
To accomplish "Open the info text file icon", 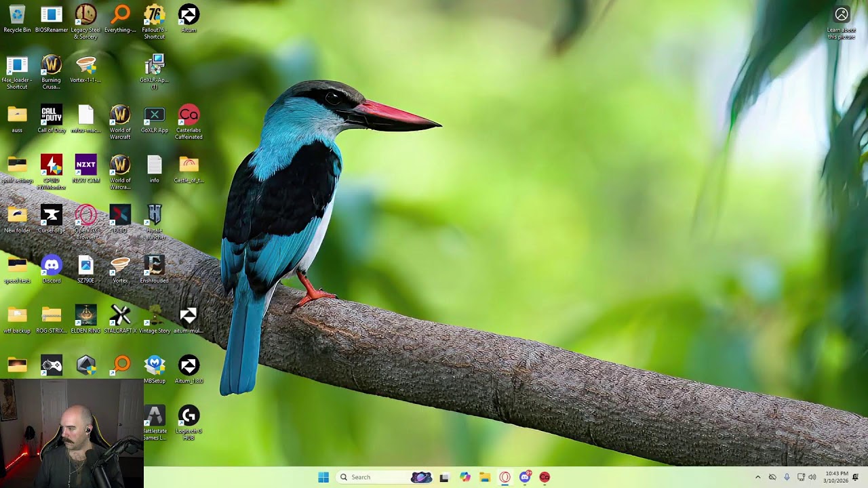I will pos(154,169).
